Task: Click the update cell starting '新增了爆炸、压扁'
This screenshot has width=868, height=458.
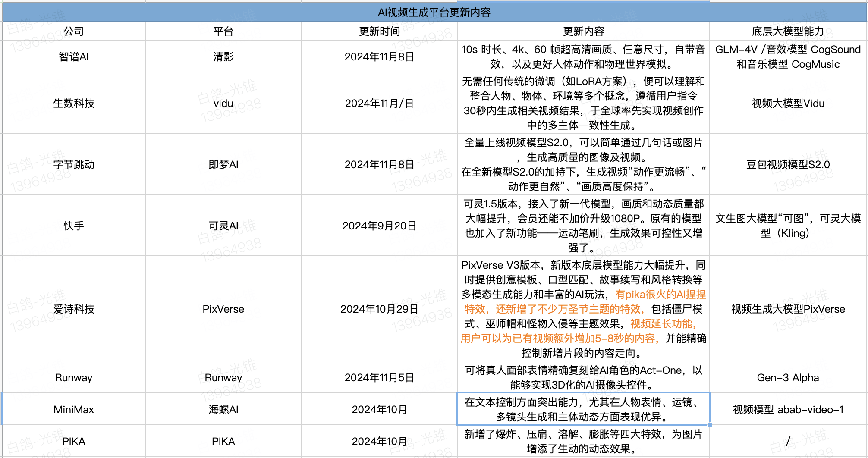Action: pyautogui.click(x=584, y=441)
